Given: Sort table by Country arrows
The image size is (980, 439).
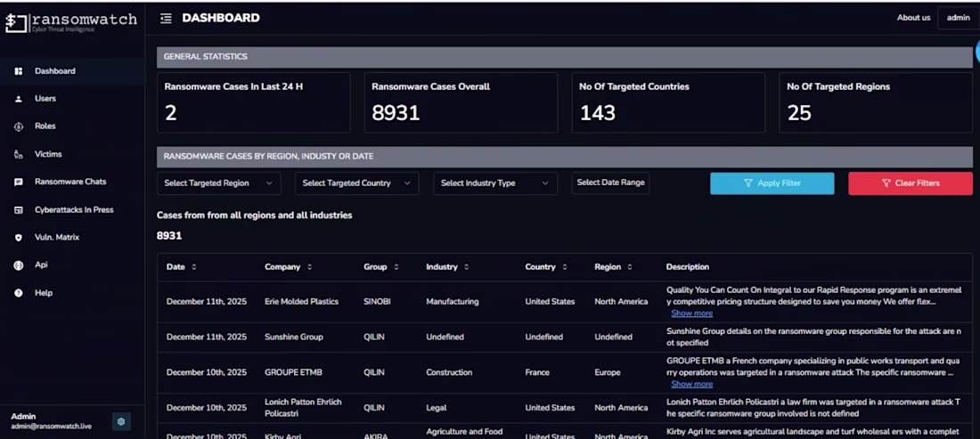Looking at the screenshot, I should click(564, 266).
